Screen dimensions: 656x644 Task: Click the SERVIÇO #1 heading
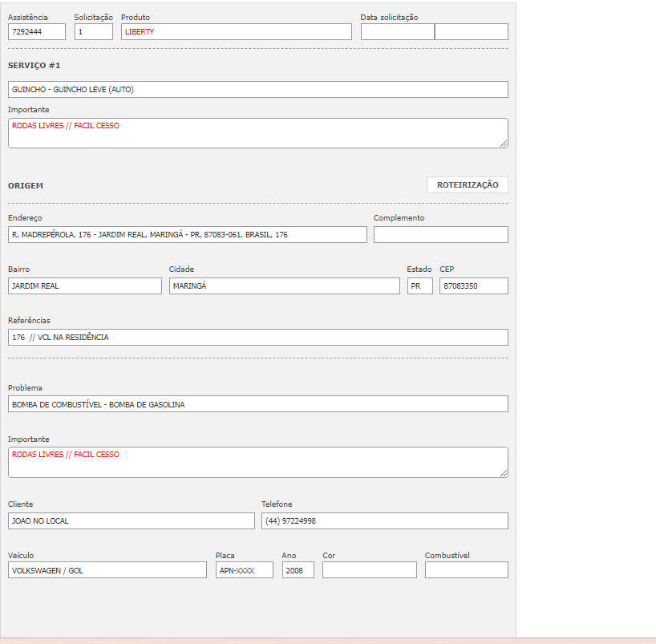[x=34, y=66]
